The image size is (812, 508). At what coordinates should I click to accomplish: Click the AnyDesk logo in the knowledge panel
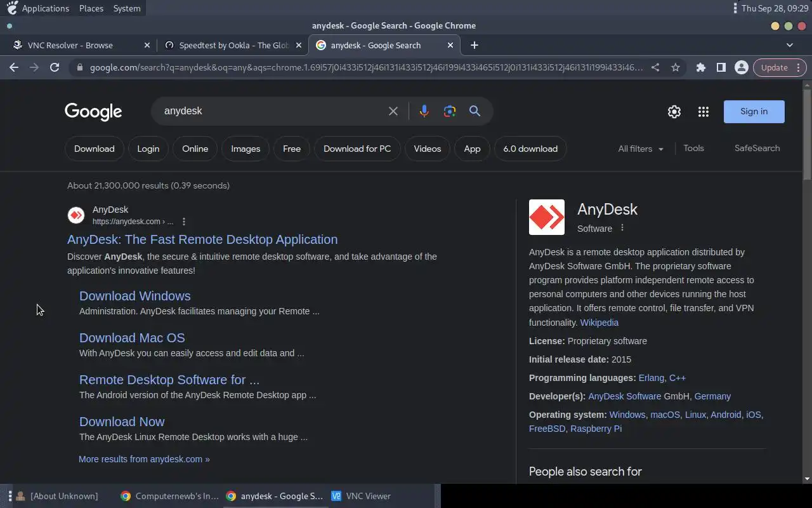coord(547,217)
